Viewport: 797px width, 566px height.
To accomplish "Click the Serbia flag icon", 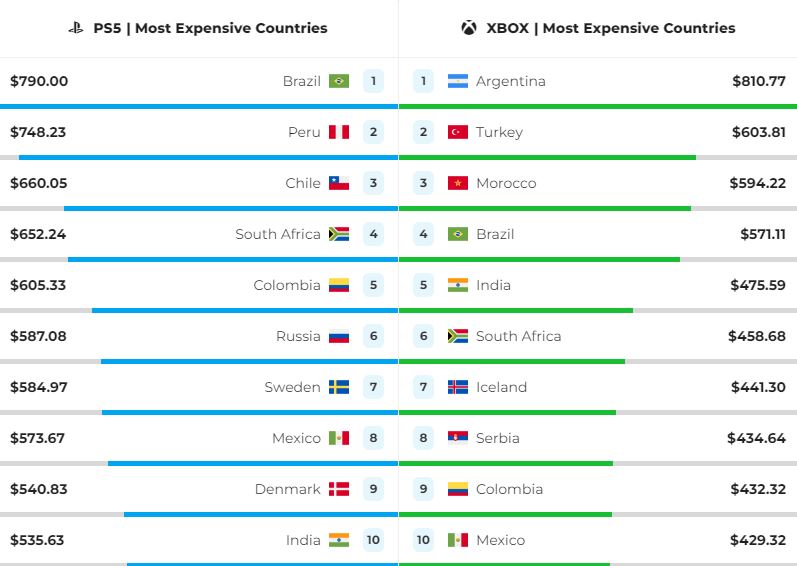I will pos(458,438).
